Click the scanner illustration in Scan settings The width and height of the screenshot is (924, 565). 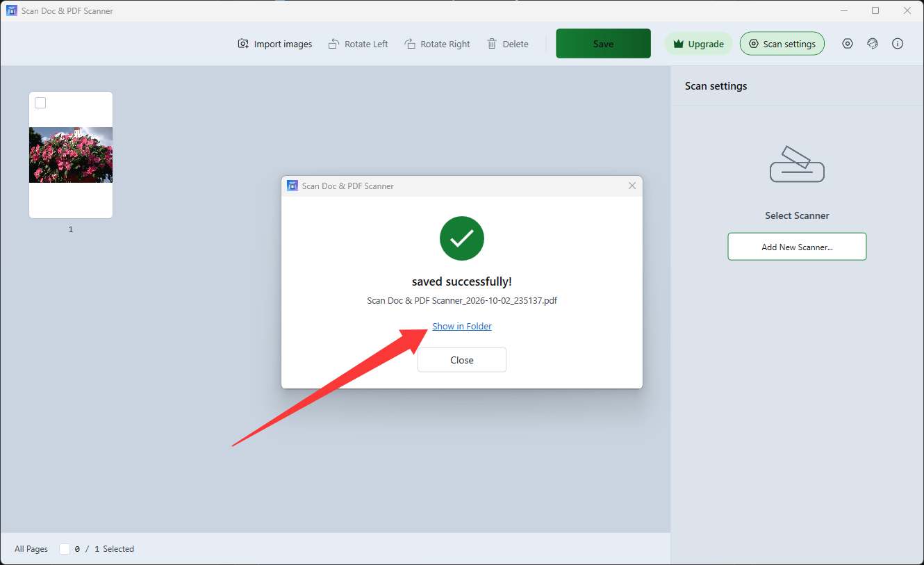797,164
